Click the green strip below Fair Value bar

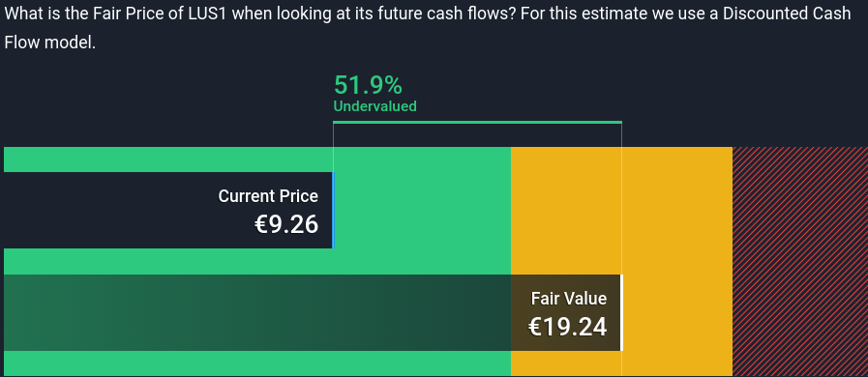click(x=257, y=363)
